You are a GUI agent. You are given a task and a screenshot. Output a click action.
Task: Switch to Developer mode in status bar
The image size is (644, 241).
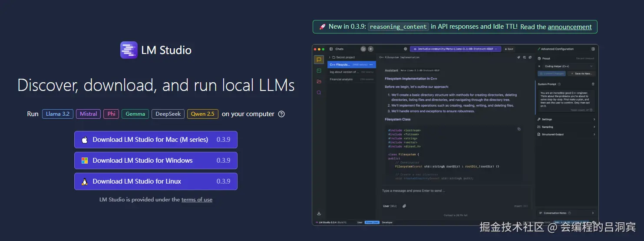coord(387,222)
